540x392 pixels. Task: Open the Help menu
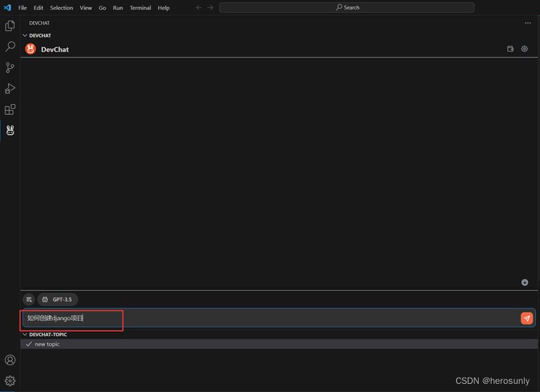coord(164,7)
